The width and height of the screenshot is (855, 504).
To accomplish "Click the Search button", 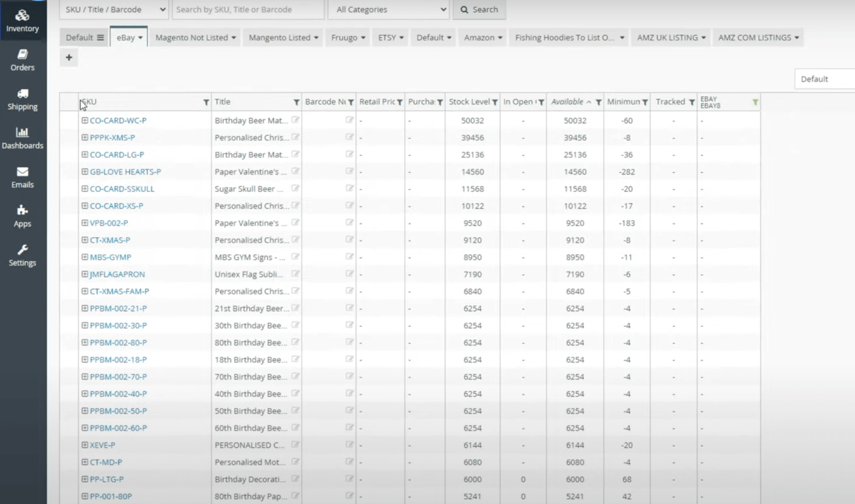I will point(479,9).
